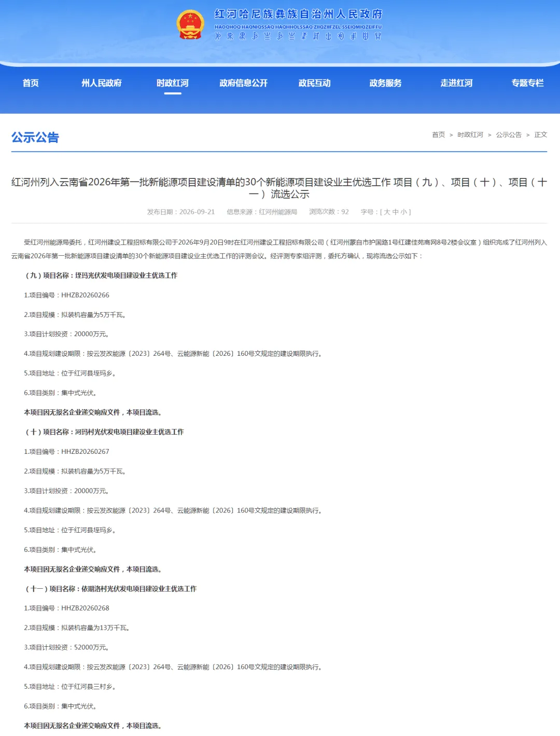The image size is (560, 736).
Task: Set font size to 大
Action: point(387,212)
